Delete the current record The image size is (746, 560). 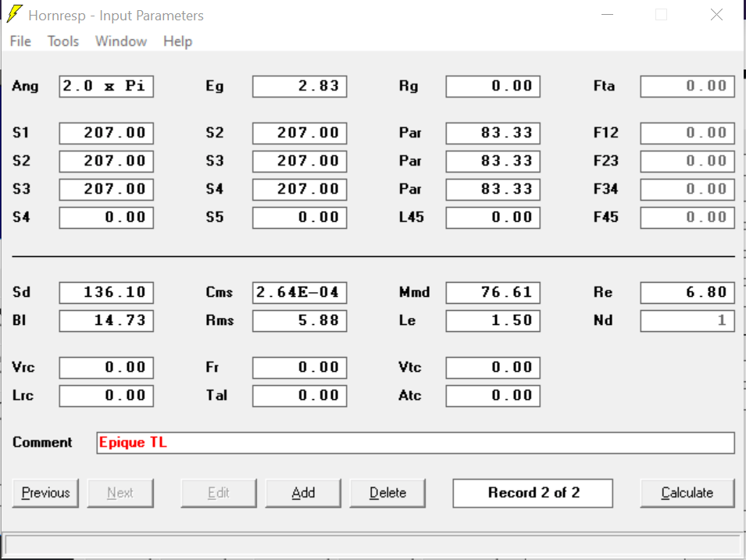pos(387,493)
